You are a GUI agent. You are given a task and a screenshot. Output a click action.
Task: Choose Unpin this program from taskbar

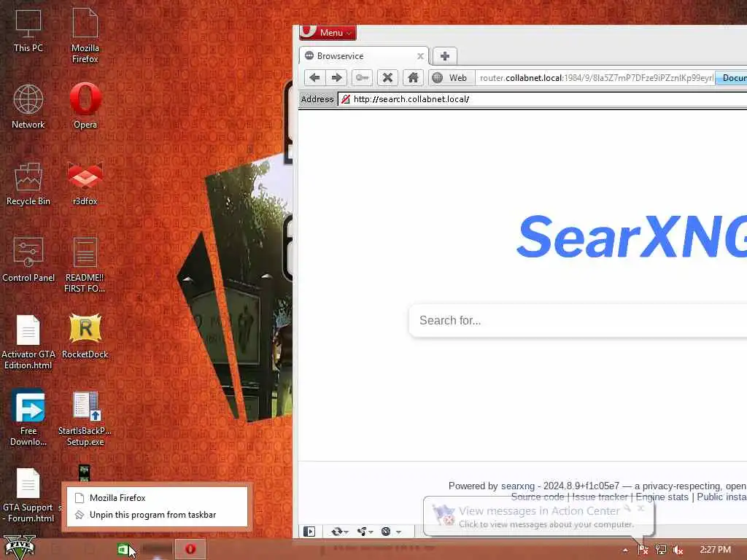(158, 515)
